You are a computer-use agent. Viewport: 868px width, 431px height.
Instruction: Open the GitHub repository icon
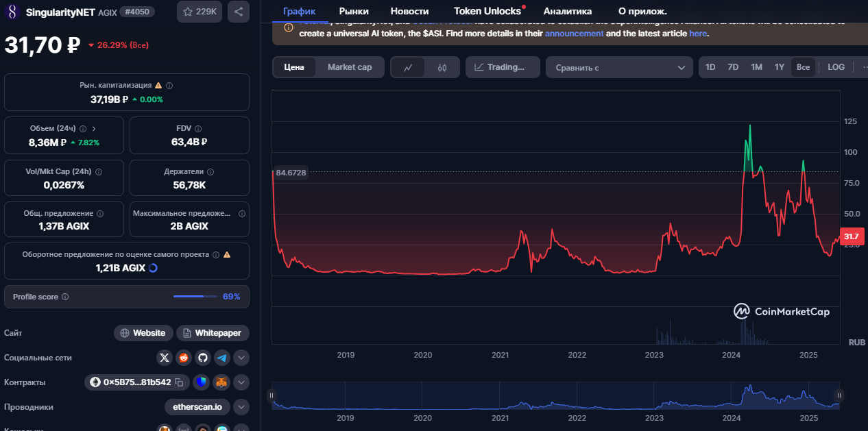[202, 358]
